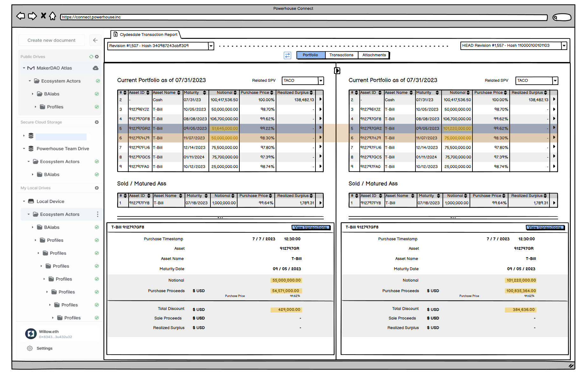588x373 pixels.
Task: Open the Revision #1,507 dropdown
Action: click(x=211, y=46)
